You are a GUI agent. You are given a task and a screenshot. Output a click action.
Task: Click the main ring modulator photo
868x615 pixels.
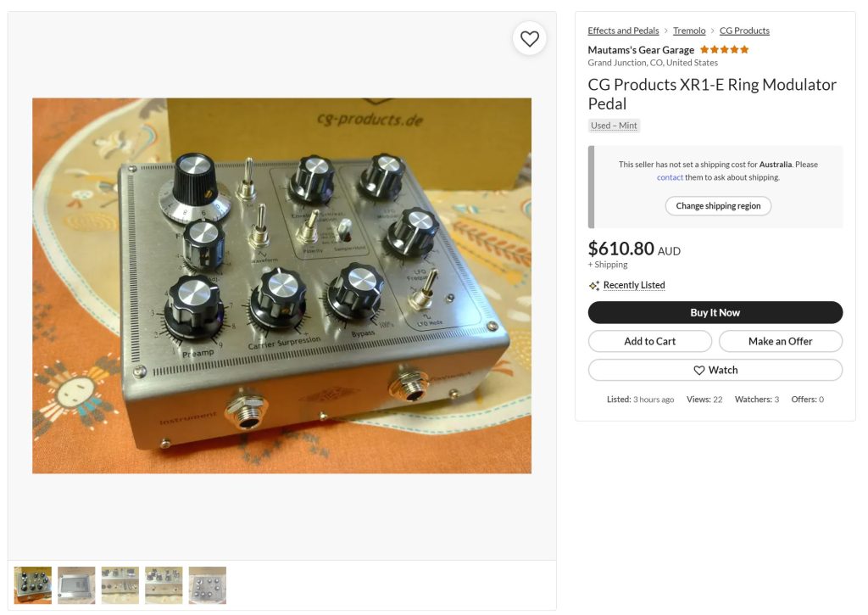coord(281,286)
